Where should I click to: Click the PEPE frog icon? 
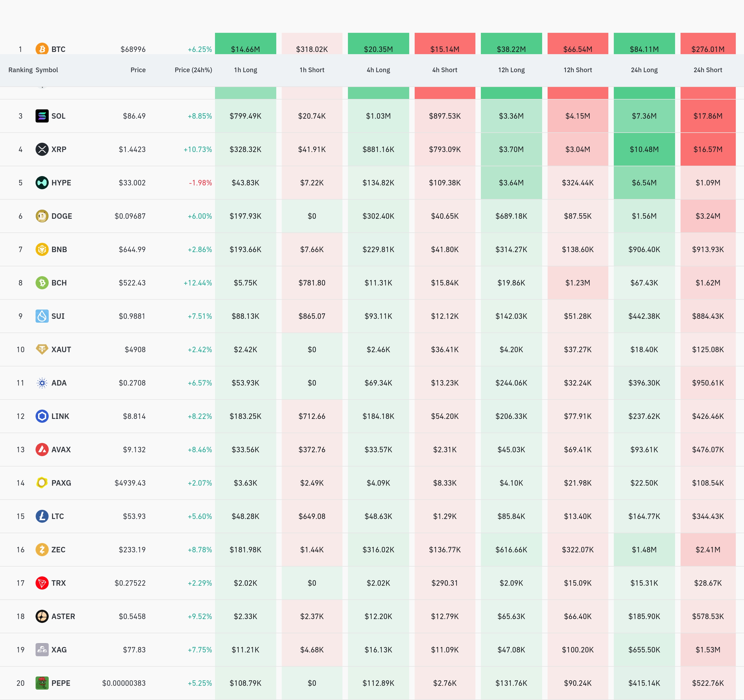tap(42, 683)
